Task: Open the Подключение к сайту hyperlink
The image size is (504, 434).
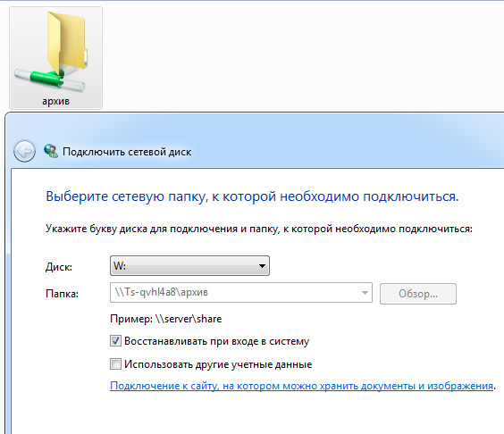Action: click(301, 386)
